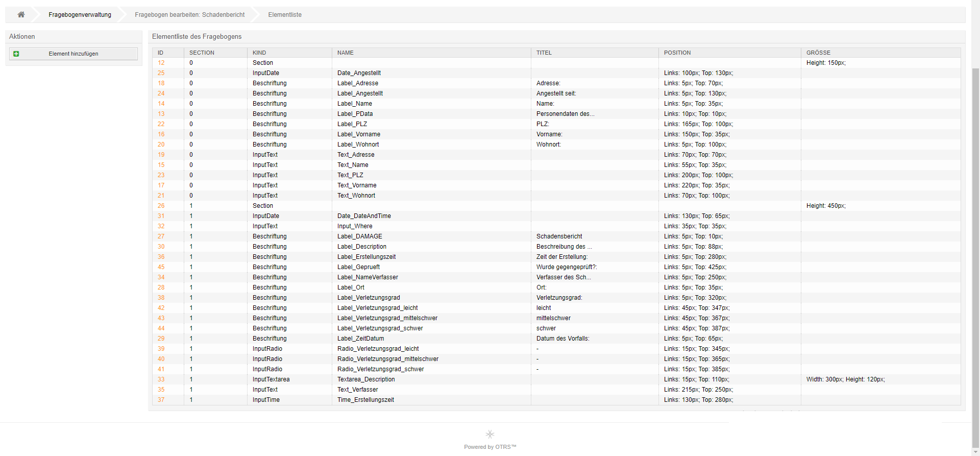Image resolution: width=980 pixels, height=456 pixels.
Task: Click the Label_NameVerfasser name cell
Action: (431, 277)
